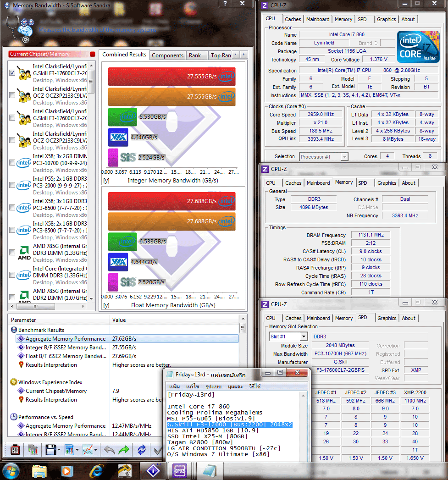Check the second G.Skill F3-17600CL7 entry
448x480 pixels.
(12, 117)
